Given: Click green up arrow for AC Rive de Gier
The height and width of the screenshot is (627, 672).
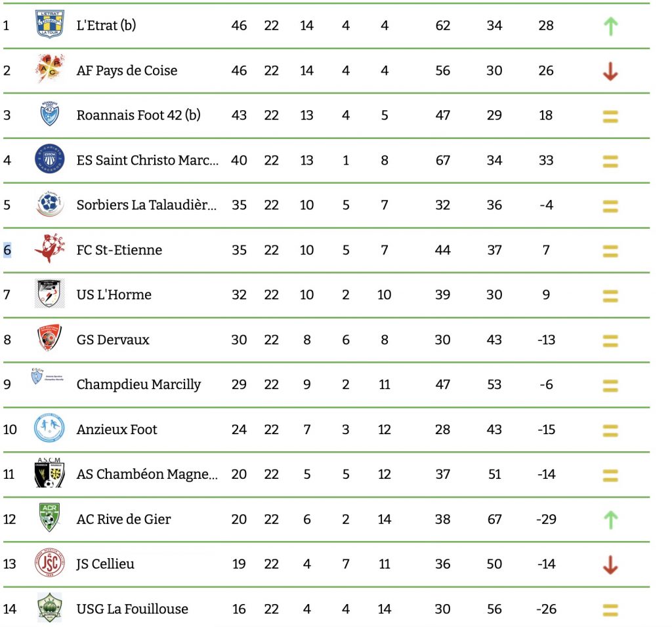Looking at the screenshot, I should (x=611, y=520).
